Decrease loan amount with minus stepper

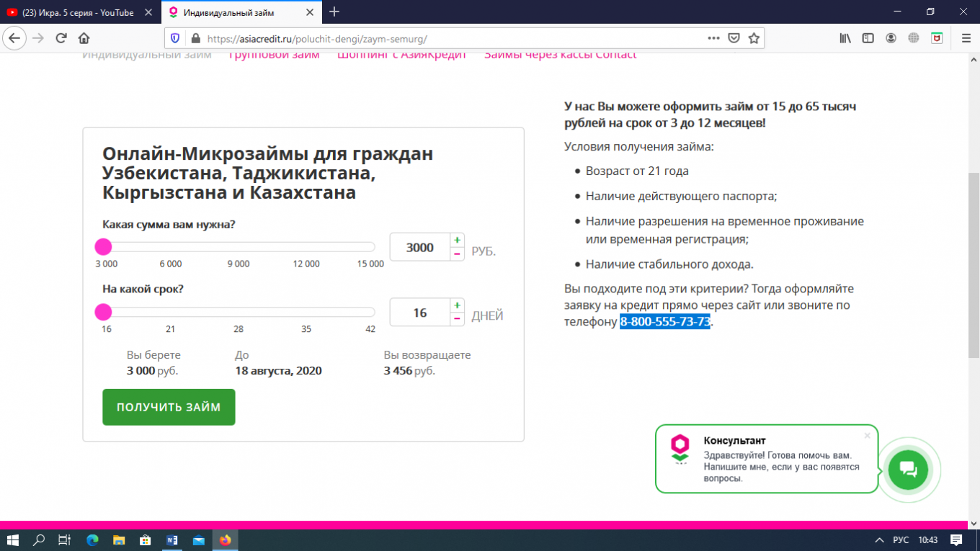tap(457, 254)
